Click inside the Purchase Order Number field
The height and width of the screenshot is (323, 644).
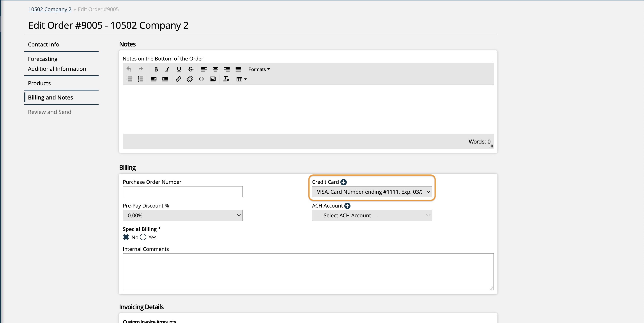(x=182, y=192)
